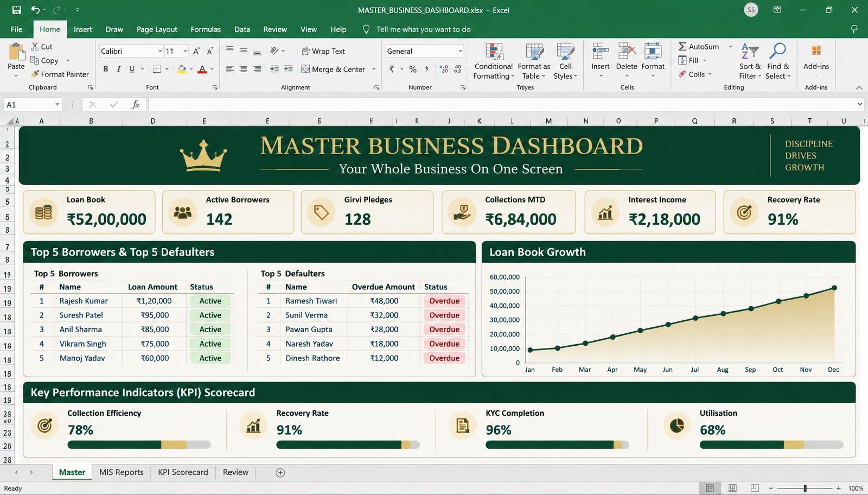The width and height of the screenshot is (868, 495).
Task: Add a new sheet with plus icon
Action: (280, 473)
